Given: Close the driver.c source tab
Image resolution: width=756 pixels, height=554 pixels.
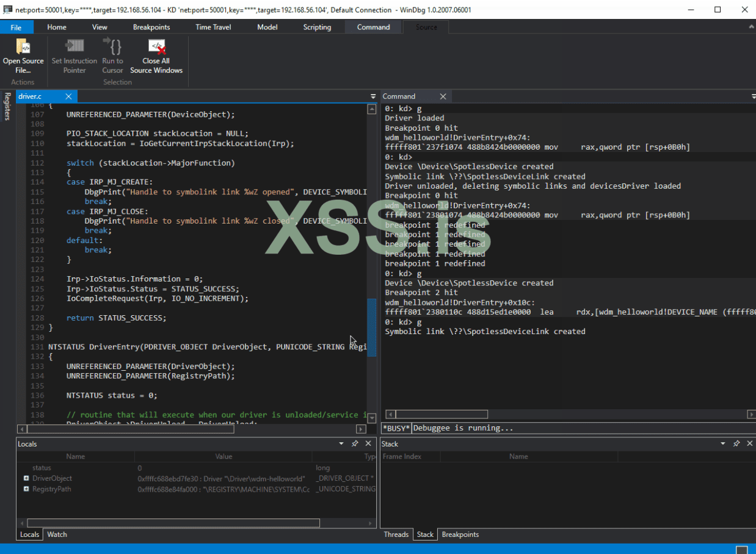Looking at the screenshot, I should 68,97.
